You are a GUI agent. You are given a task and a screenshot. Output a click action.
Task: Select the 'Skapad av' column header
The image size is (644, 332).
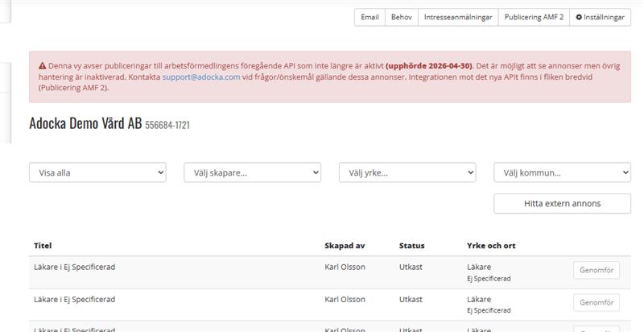pyautogui.click(x=345, y=246)
